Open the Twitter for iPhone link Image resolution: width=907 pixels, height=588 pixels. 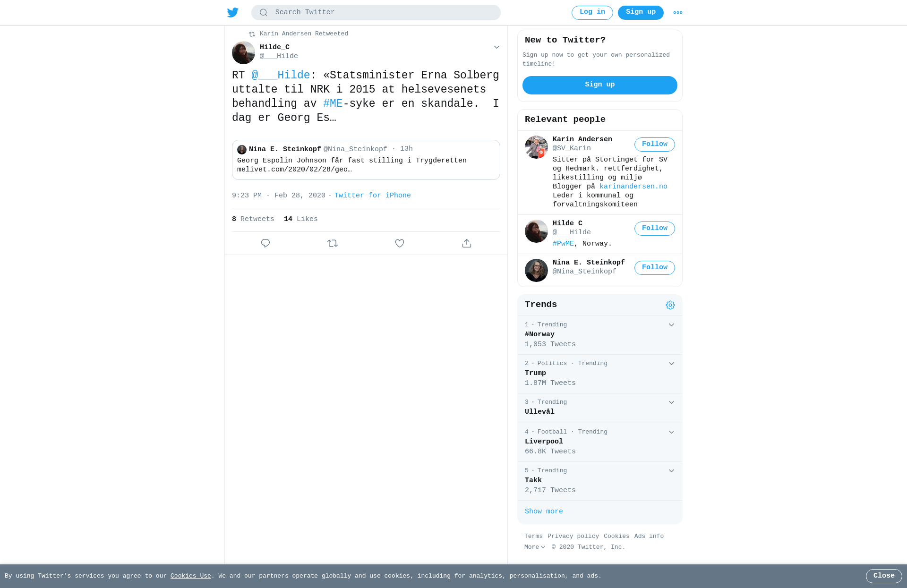click(x=373, y=196)
